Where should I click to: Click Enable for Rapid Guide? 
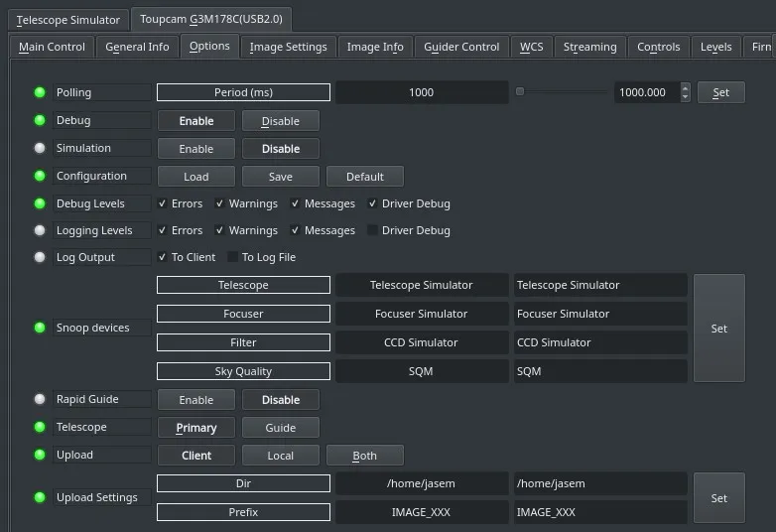[x=196, y=399]
